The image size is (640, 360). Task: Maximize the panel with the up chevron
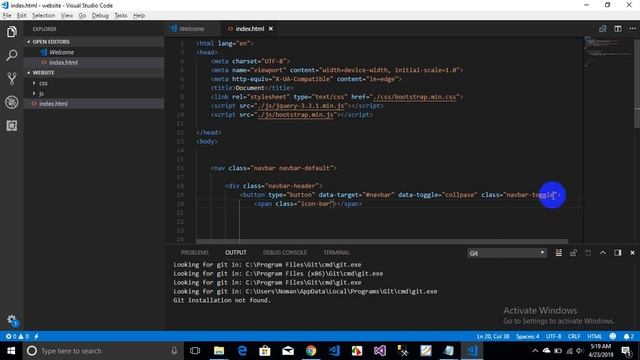(x=603, y=253)
